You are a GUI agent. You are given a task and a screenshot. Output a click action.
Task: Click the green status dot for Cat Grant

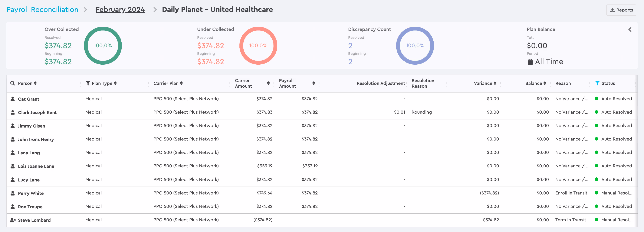click(597, 99)
